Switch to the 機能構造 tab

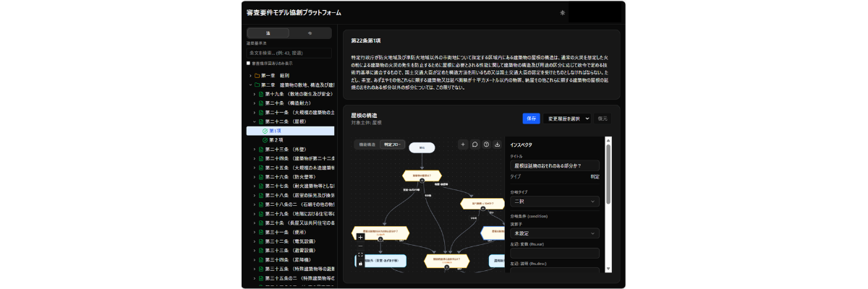coord(367,144)
